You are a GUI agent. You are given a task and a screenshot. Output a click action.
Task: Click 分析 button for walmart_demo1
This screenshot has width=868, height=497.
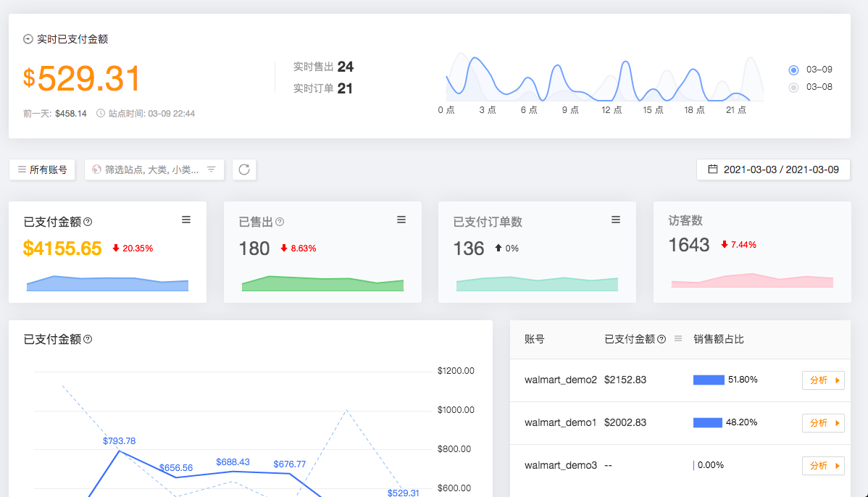coord(823,422)
